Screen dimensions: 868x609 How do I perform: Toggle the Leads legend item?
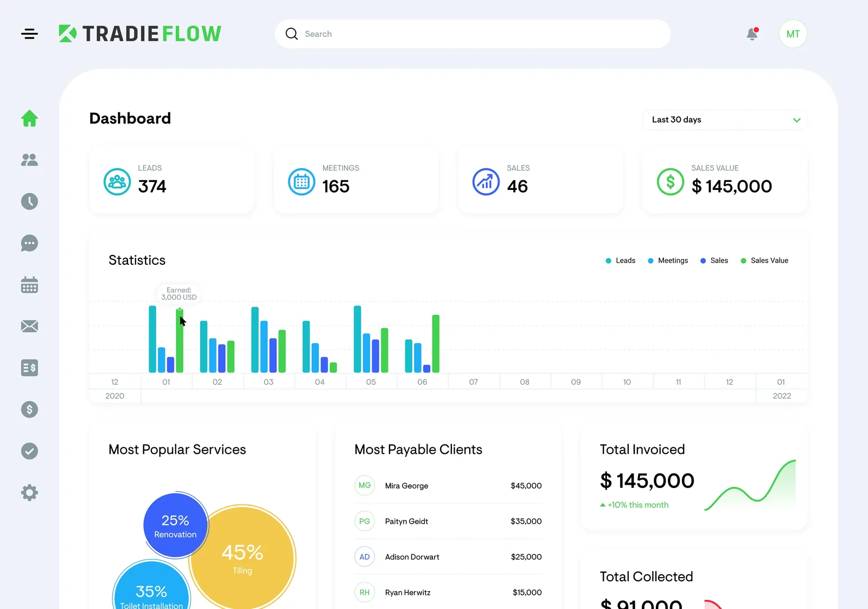(x=620, y=261)
